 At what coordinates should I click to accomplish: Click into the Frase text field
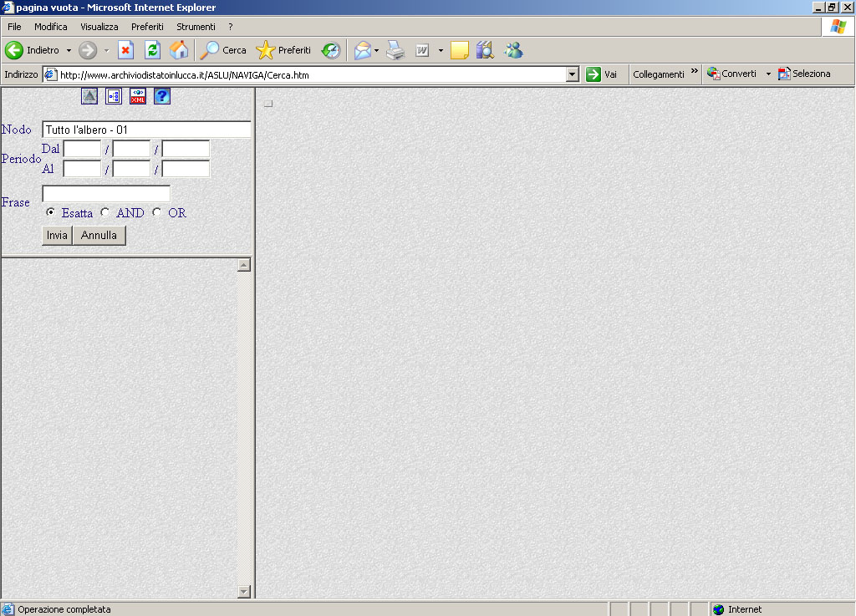click(x=105, y=194)
